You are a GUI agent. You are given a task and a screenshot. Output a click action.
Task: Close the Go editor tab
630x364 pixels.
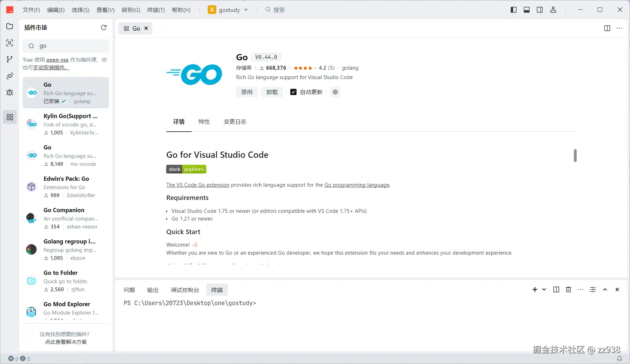(x=146, y=28)
